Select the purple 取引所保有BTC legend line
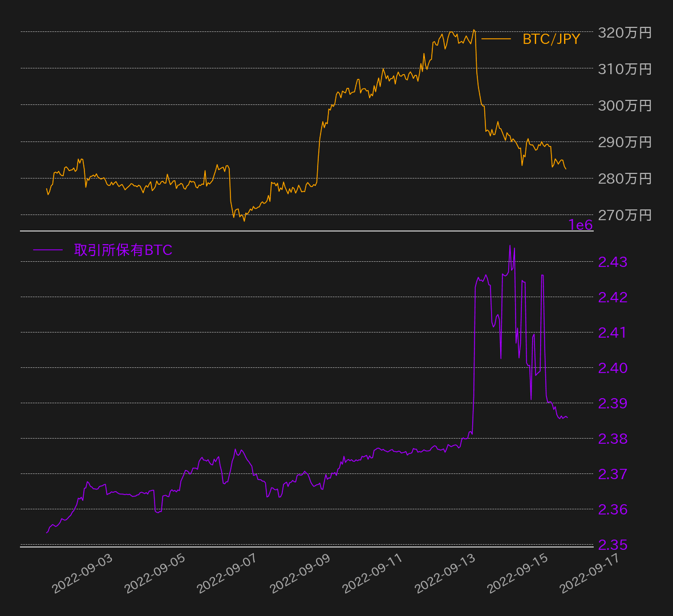The image size is (673, 616). [48, 250]
